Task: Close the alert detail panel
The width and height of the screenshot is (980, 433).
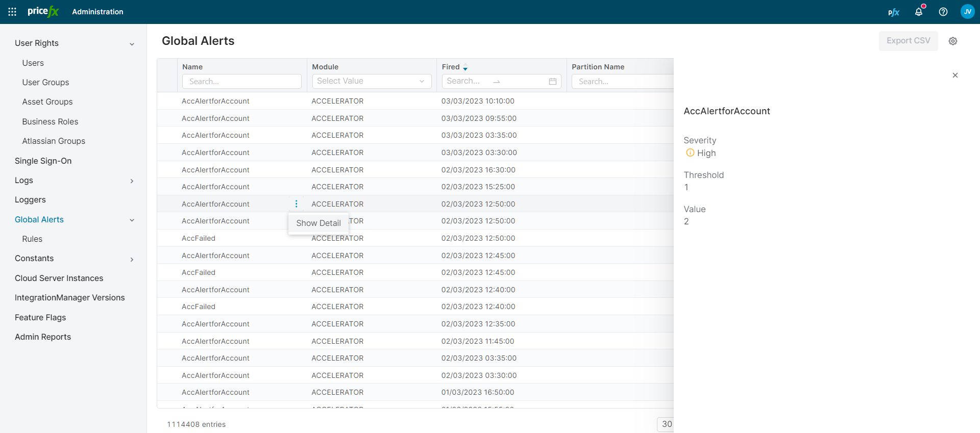Action: [955, 75]
